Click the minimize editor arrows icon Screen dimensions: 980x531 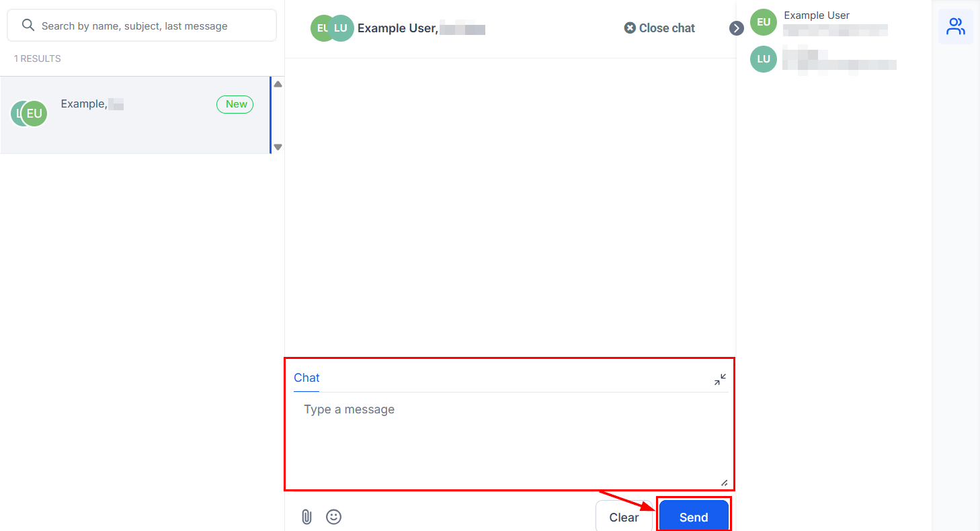[x=720, y=380]
